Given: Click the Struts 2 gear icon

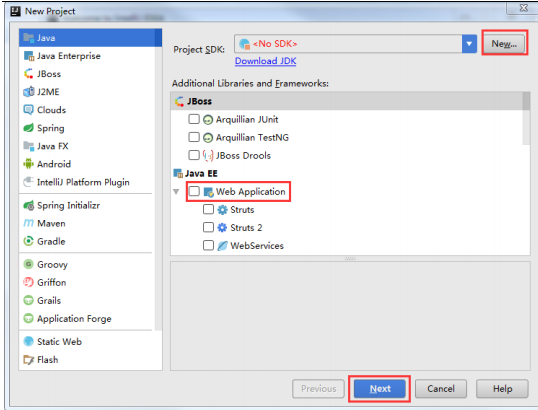Looking at the screenshot, I should 222,227.
